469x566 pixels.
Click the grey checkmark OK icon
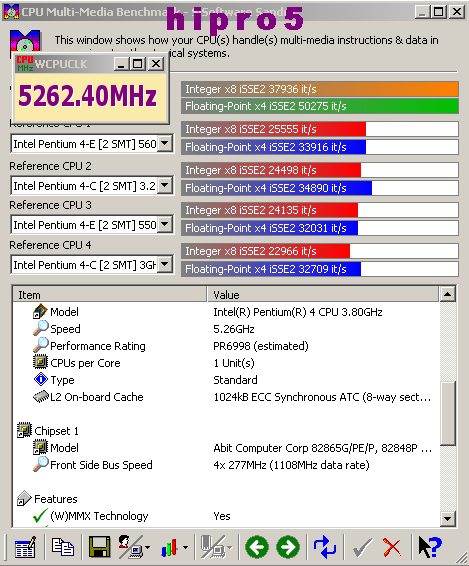coord(362,548)
